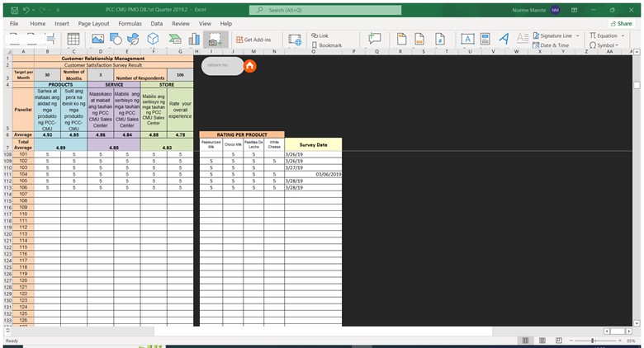Click the Drop Cap icon
Viewport: 644px width, 348px height.
(x=522, y=39)
